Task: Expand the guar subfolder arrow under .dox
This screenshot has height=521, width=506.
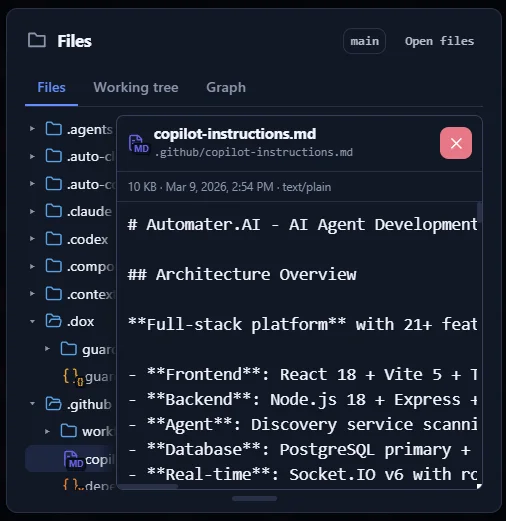Action: pyautogui.click(x=47, y=349)
